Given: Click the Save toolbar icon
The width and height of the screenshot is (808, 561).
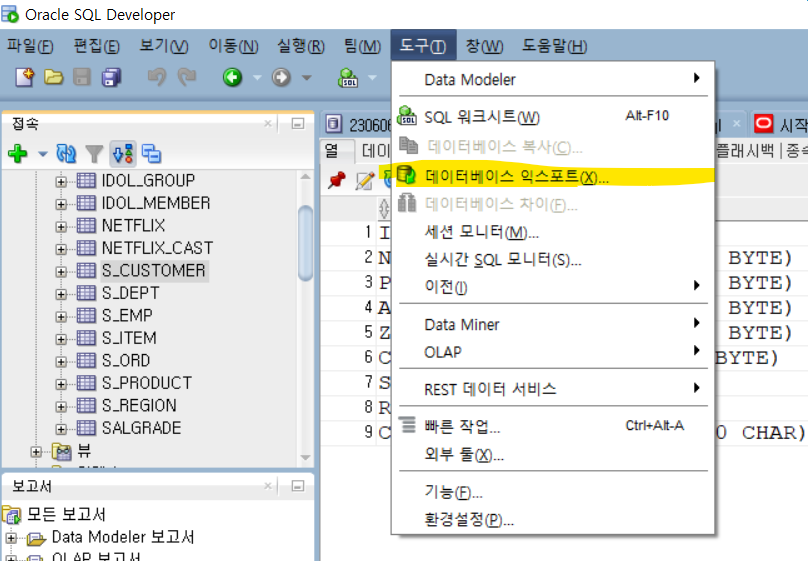Looking at the screenshot, I should tap(82, 77).
